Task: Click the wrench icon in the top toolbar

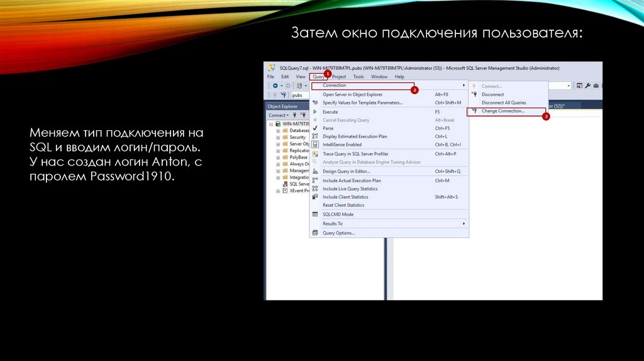Action: [x=588, y=86]
